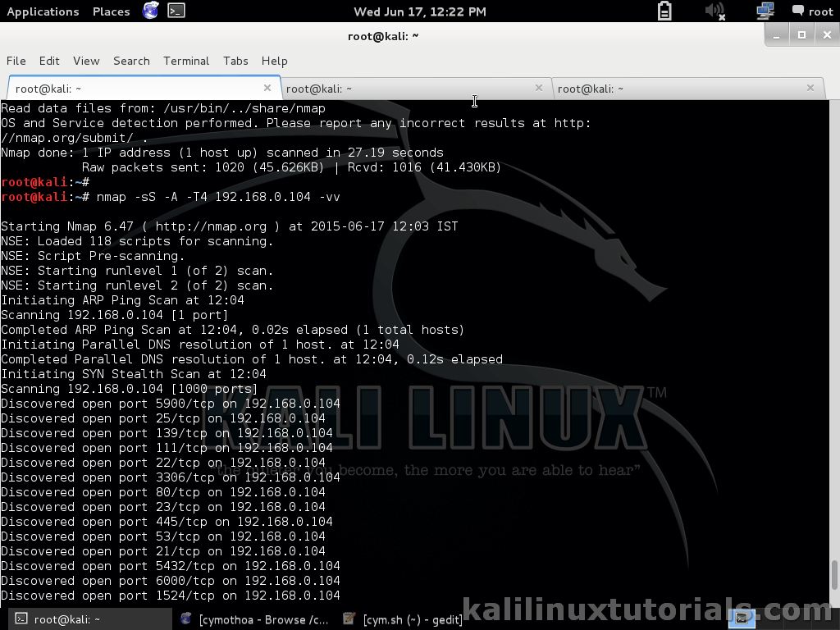The width and height of the screenshot is (840, 630).
Task: Open the Places menu
Action: [111, 11]
